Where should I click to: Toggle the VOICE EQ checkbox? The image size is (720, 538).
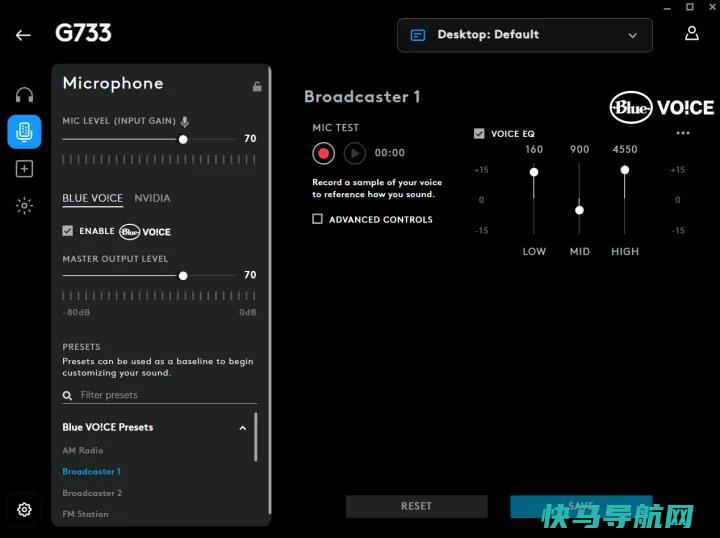(x=479, y=134)
